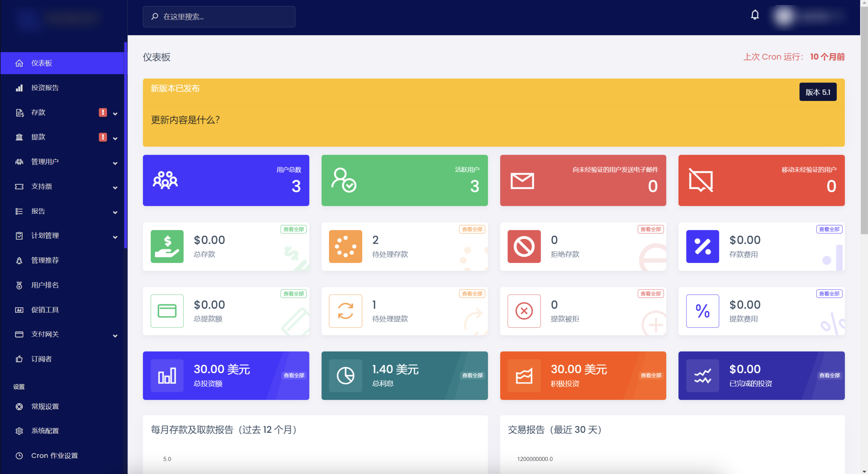Click 版本 5.1 button in the update banner
Image resolution: width=868 pixels, height=474 pixels.
pyautogui.click(x=818, y=92)
